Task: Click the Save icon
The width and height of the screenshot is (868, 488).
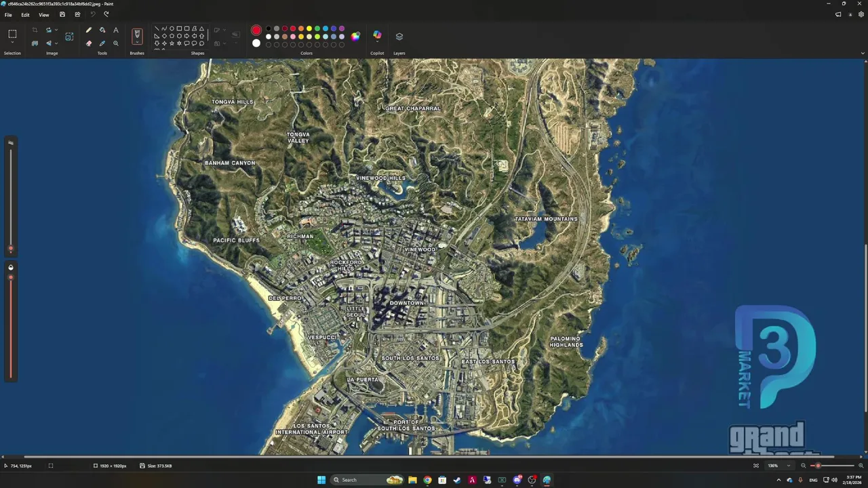Action: coord(62,14)
